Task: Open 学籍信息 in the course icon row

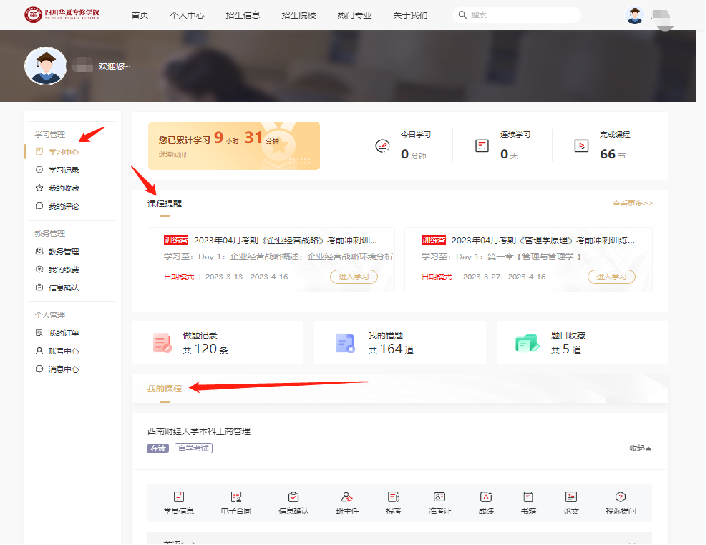Action: pyautogui.click(x=179, y=503)
